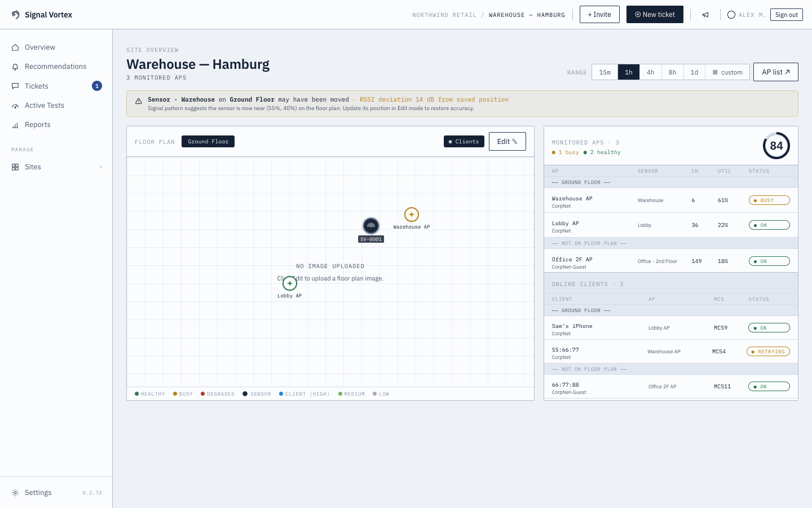Click the Invite button
This screenshot has width=812, height=508.
point(599,15)
